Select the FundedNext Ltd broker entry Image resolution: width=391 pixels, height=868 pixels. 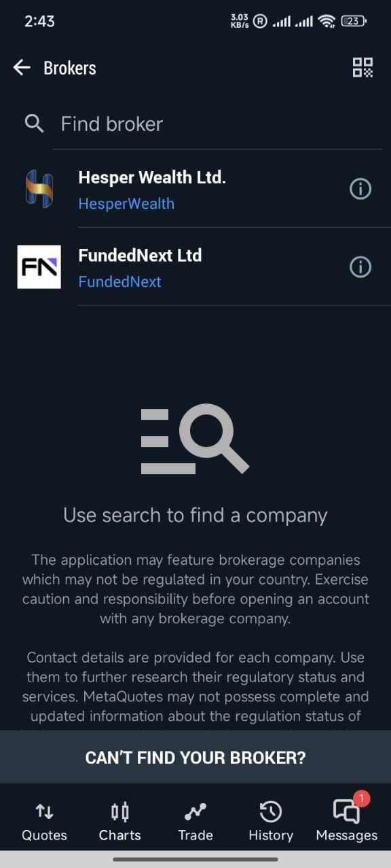pyautogui.click(x=195, y=267)
